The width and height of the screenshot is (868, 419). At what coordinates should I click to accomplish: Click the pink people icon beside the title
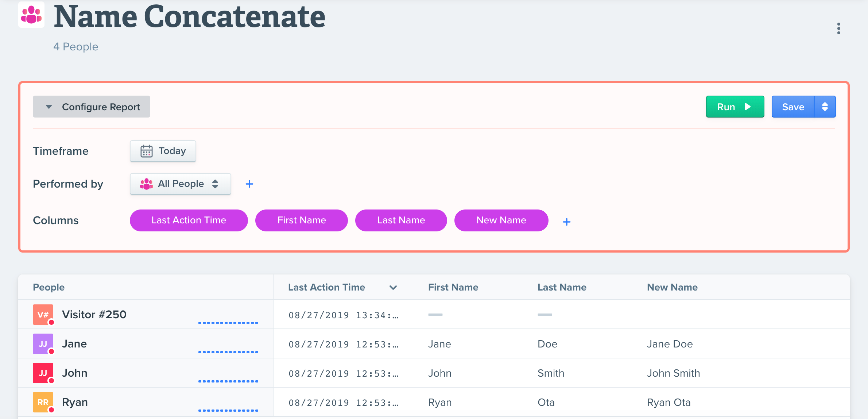coord(31,15)
